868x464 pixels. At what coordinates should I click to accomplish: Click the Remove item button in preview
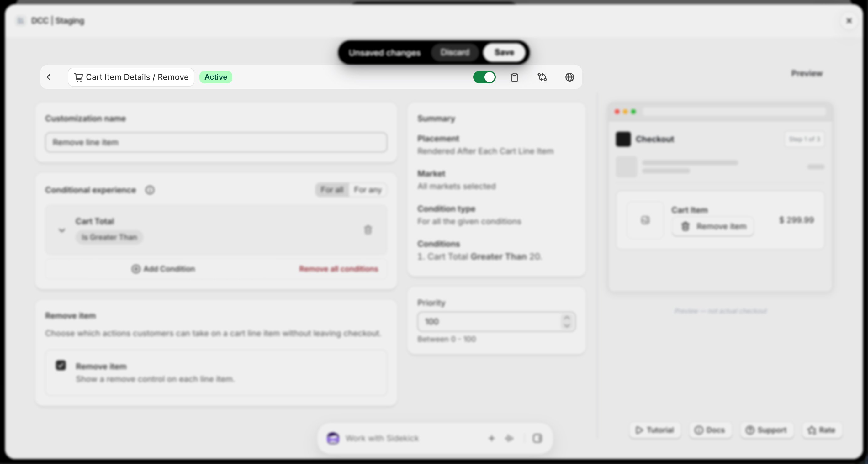713,226
